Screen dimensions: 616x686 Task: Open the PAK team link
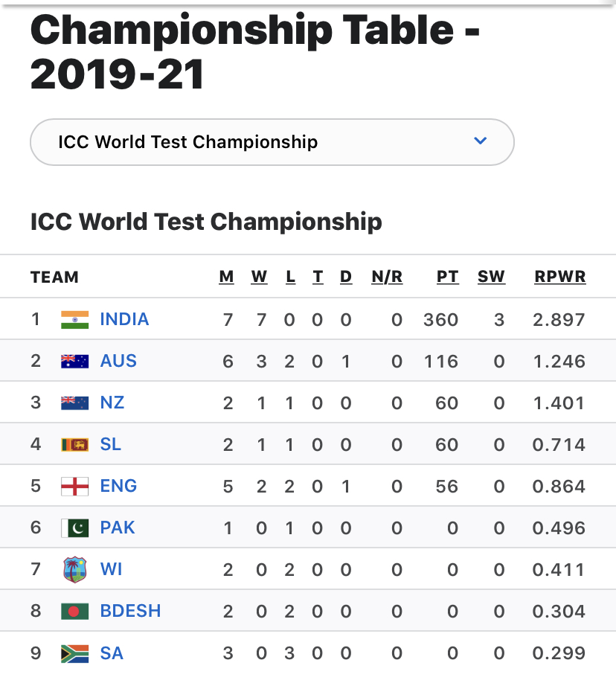118,528
